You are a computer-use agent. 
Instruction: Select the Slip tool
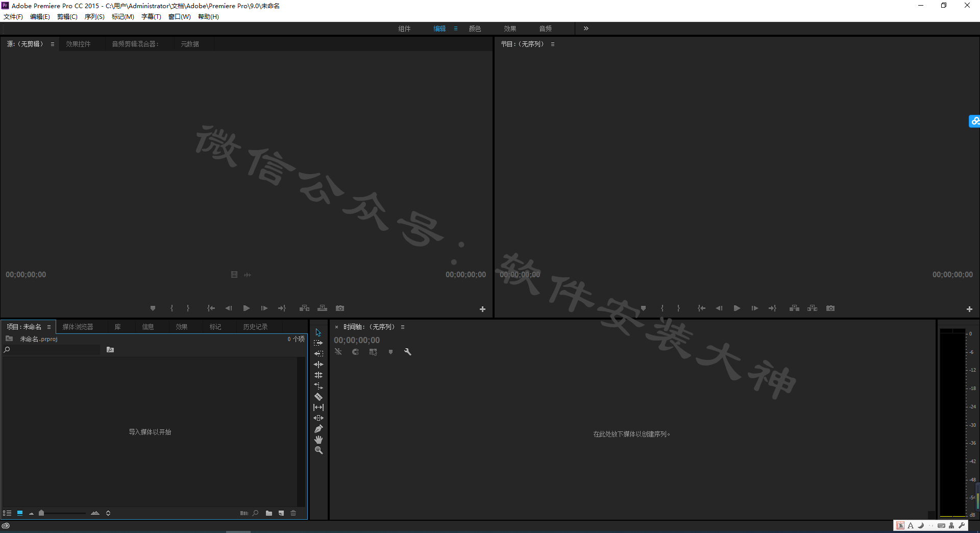318,407
